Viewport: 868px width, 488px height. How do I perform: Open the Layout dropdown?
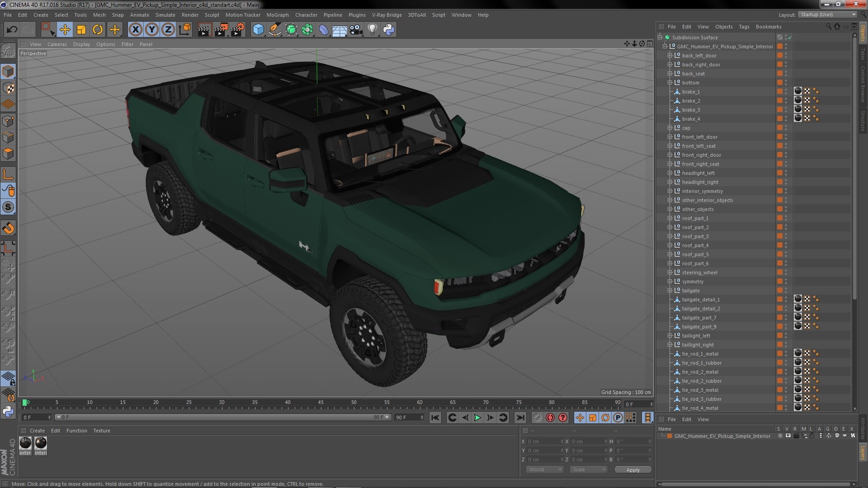tap(828, 14)
